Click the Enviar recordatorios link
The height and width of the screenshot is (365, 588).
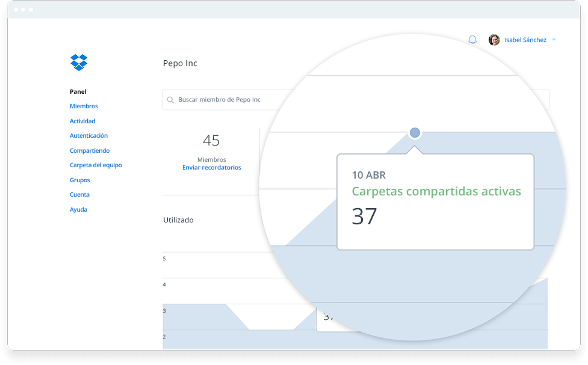tap(212, 167)
